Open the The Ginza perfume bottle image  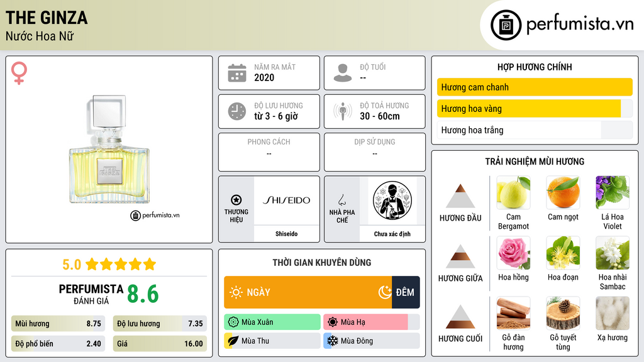(x=109, y=150)
